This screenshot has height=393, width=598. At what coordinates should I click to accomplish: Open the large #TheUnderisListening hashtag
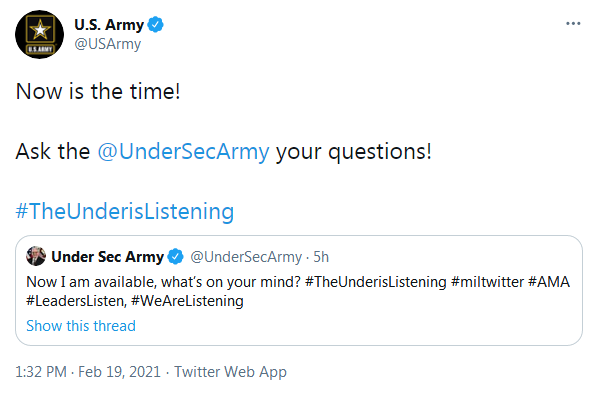click(125, 211)
